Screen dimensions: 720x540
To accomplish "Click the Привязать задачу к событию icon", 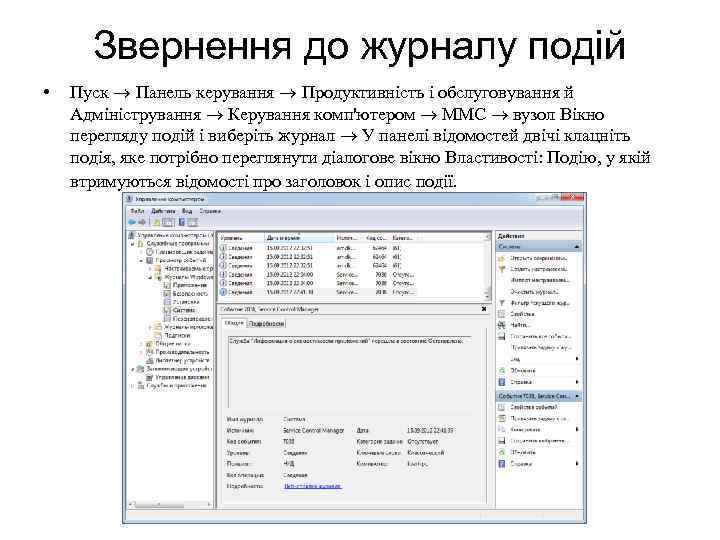I will (x=502, y=419).
